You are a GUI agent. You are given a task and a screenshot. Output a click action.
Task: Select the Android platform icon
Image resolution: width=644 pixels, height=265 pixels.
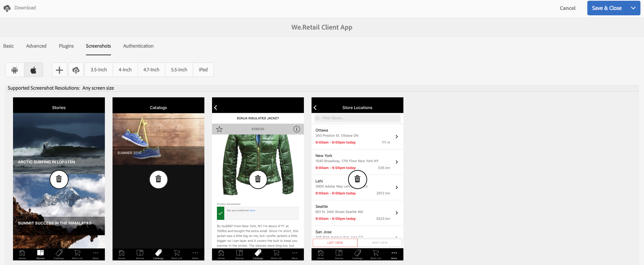(15, 70)
